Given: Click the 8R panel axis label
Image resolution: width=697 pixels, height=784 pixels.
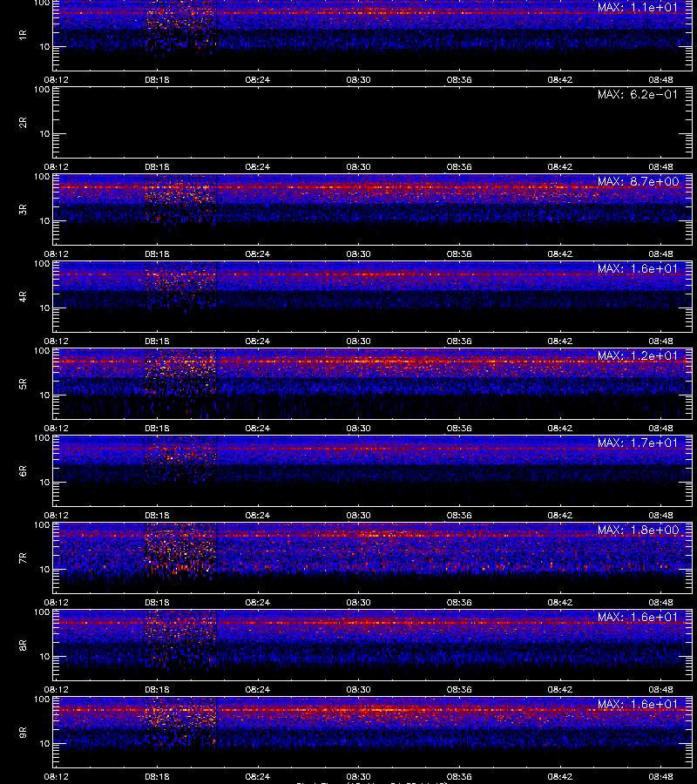Looking at the screenshot, I should (23, 645).
